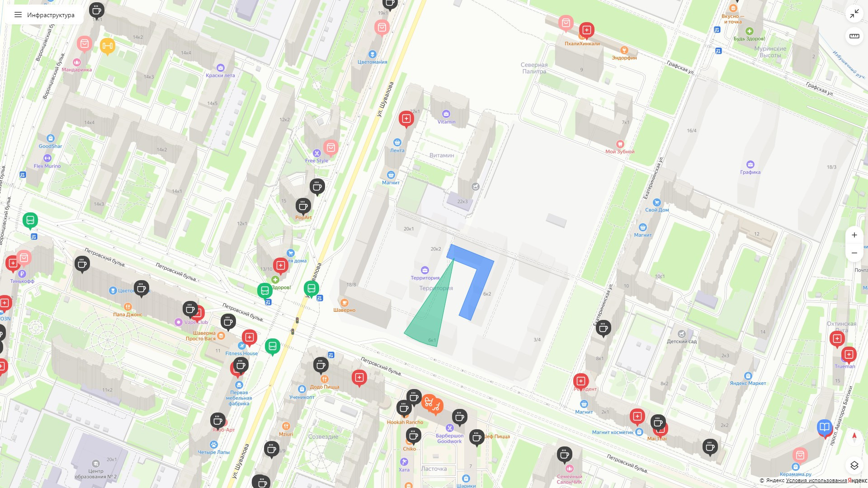The width and height of the screenshot is (868, 488).
Task: Select the ruler measurement tool
Action: 854,36
